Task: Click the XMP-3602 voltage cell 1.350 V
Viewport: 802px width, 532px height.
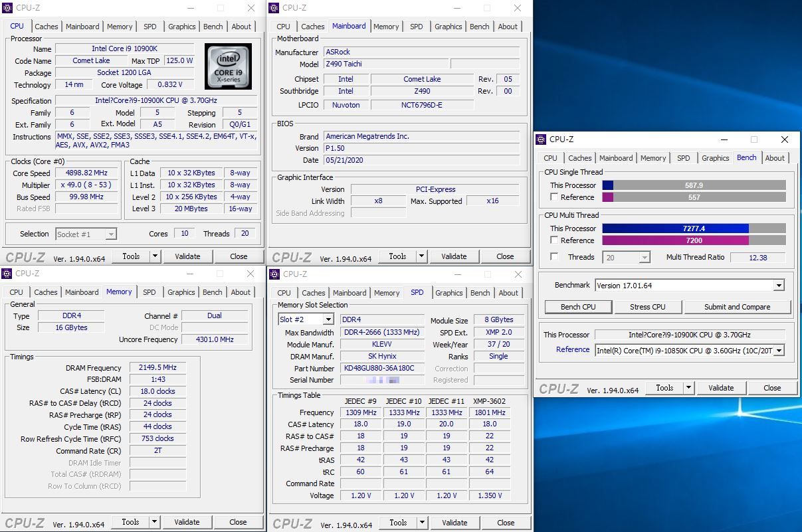Action: click(x=490, y=495)
